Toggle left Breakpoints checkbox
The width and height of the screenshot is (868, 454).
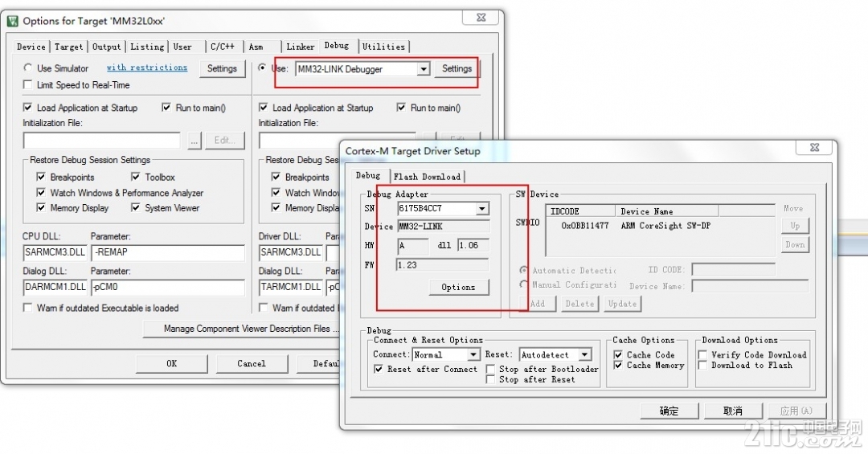coord(41,177)
